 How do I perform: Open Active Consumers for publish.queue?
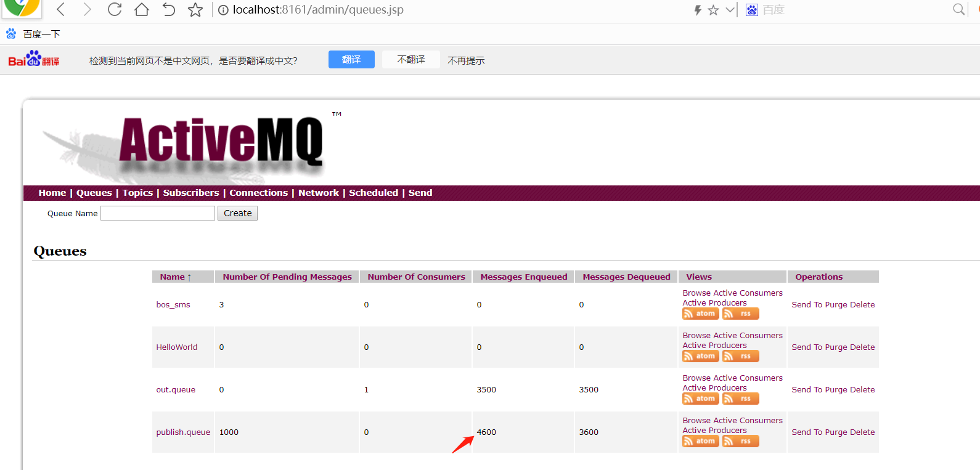click(x=748, y=421)
